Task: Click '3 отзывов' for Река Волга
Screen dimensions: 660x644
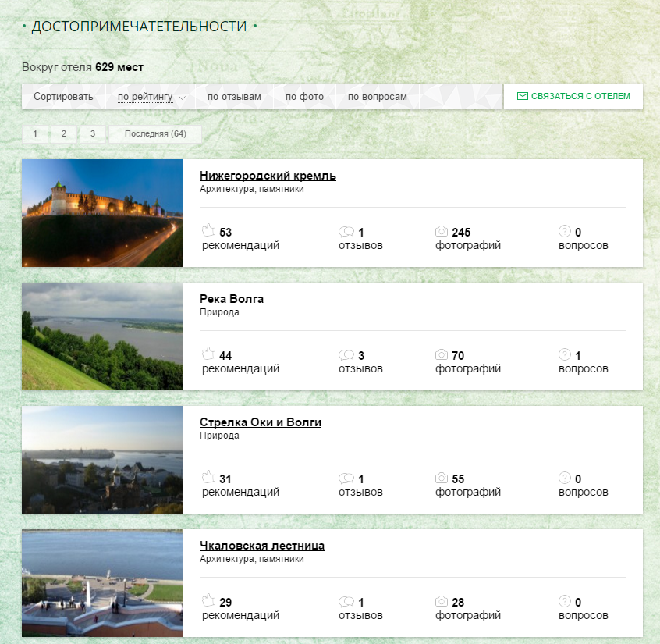Action: (360, 362)
